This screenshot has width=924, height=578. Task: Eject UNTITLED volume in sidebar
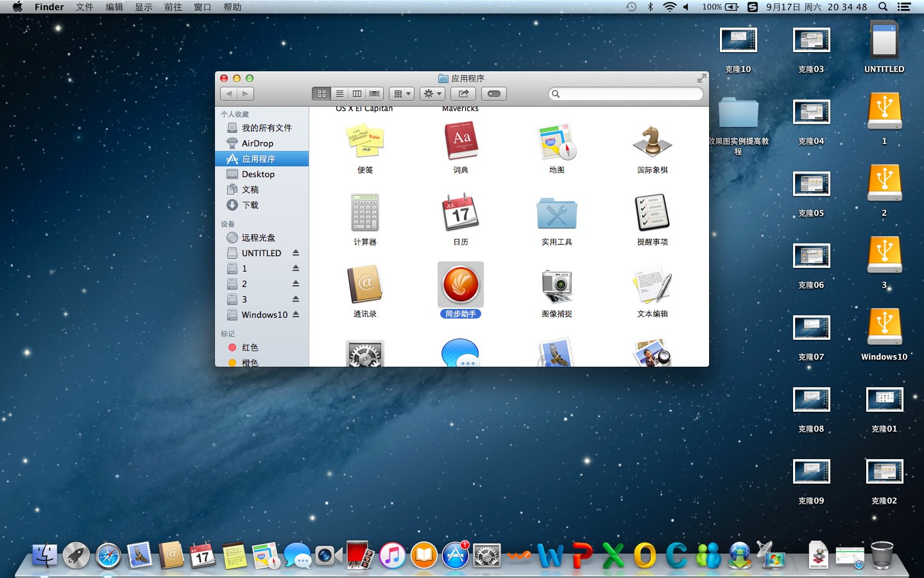(296, 252)
